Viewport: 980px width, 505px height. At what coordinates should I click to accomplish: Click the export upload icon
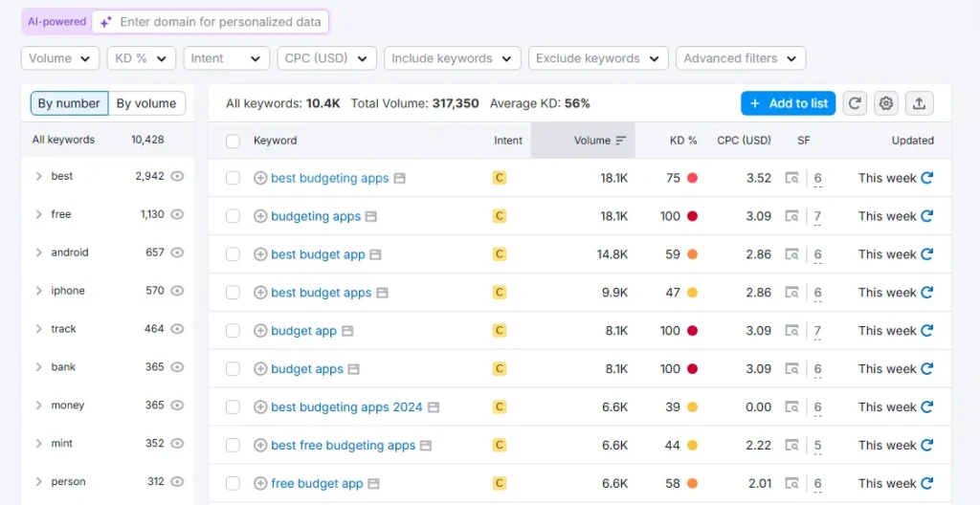[919, 103]
